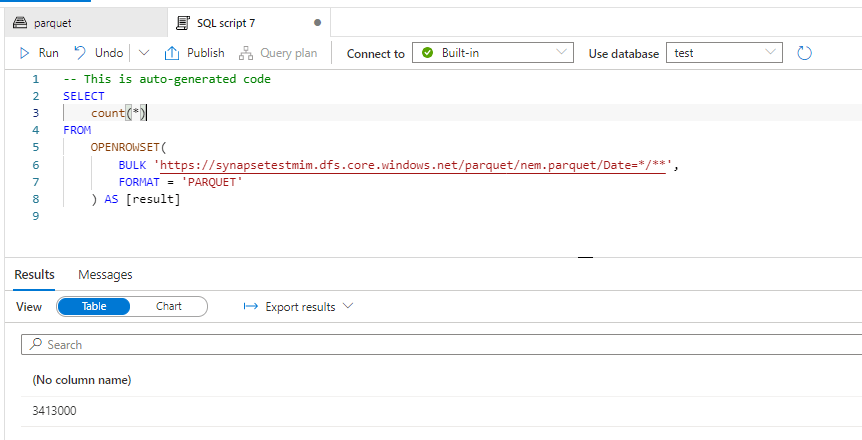The width and height of the screenshot is (862, 440).
Task: Switch the results view to Chart
Action: [169, 307]
